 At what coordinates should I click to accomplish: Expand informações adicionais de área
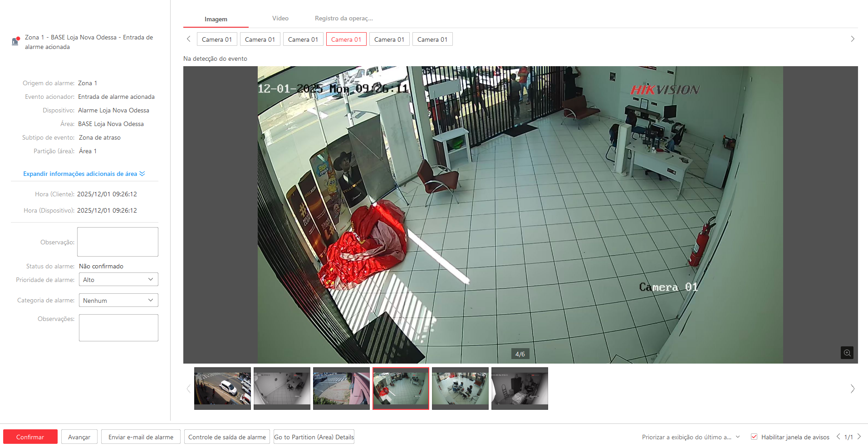(84, 174)
